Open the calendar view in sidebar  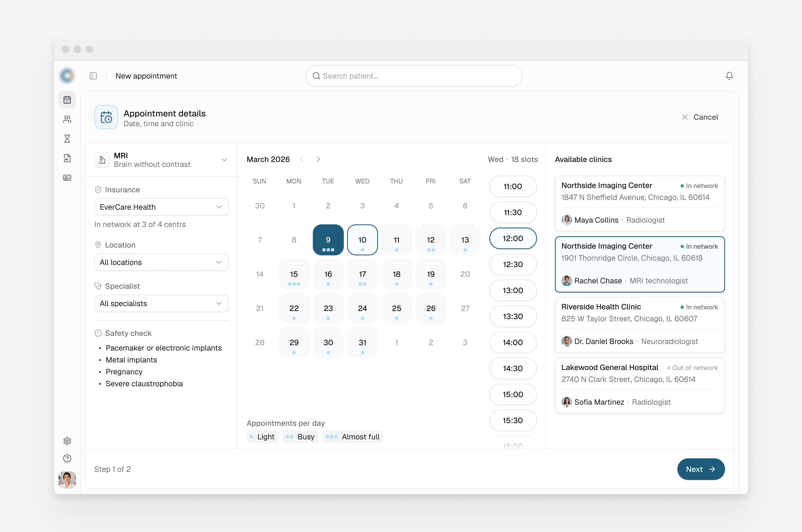click(x=67, y=100)
